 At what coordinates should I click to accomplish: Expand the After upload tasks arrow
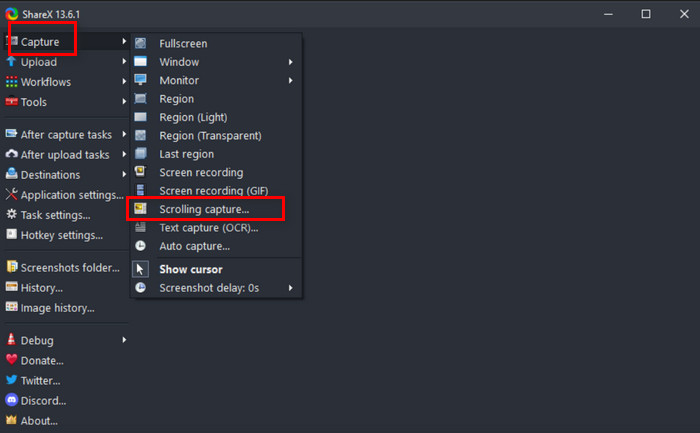tap(124, 154)
